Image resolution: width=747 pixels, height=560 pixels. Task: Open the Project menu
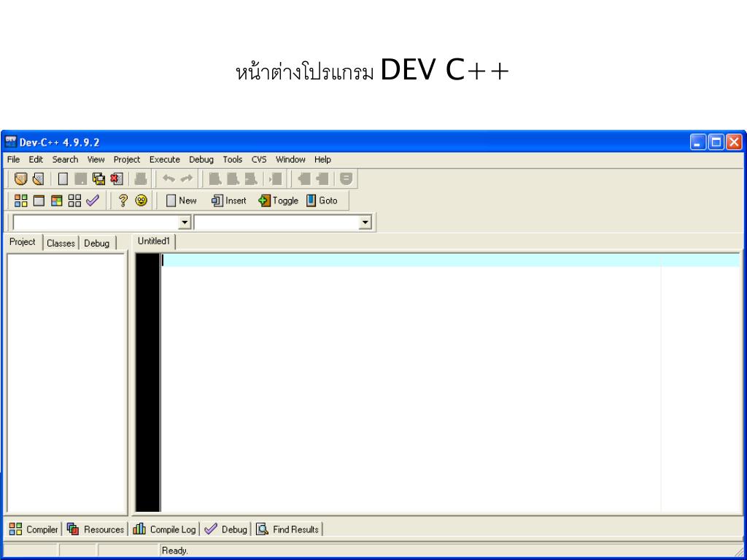(127, 160)
